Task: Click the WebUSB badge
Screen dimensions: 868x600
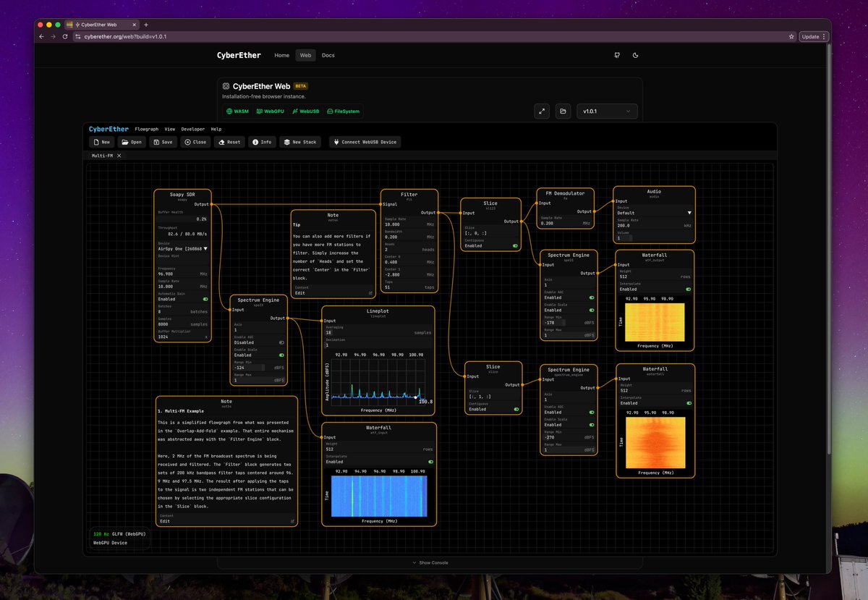Action: pos(305,111)
